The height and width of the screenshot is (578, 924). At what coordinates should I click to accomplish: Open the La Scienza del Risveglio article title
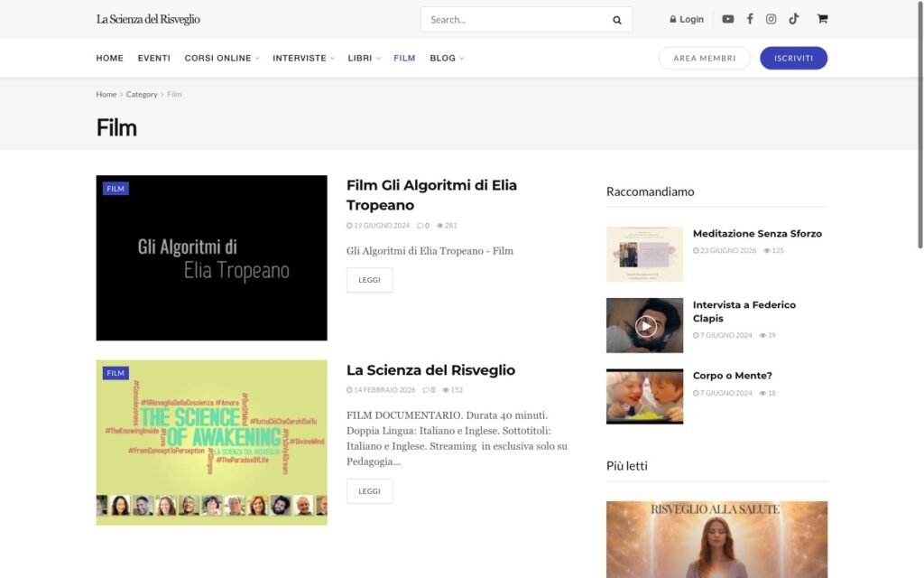pyautogui.click(x=430, y=369)
